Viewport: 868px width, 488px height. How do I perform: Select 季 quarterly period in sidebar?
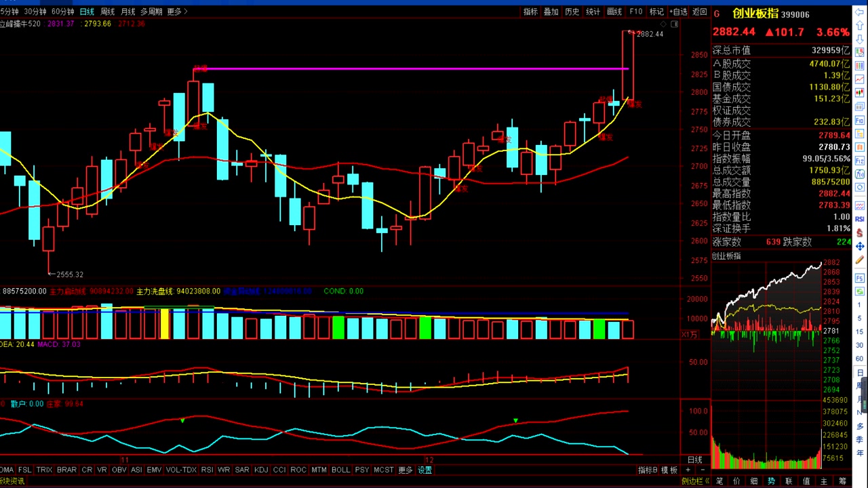coord(860,439)
